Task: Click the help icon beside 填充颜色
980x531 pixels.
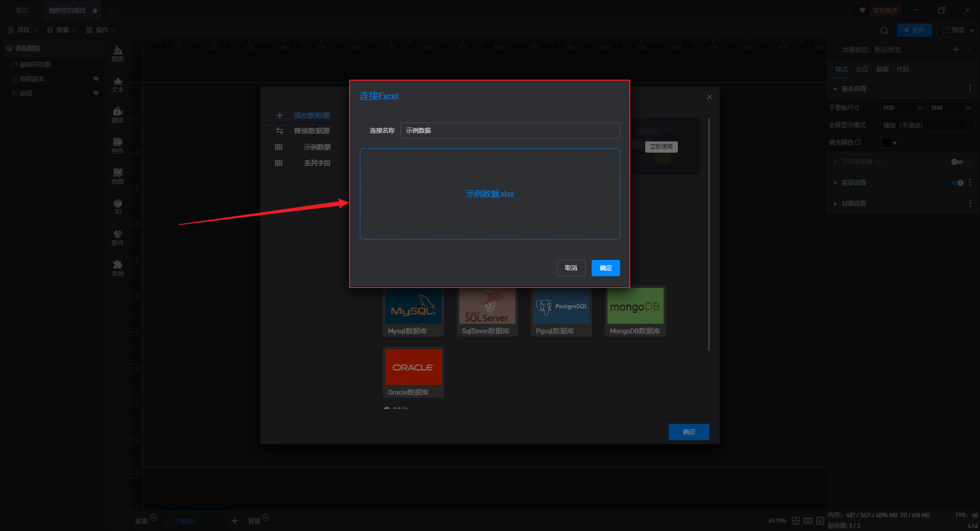Action: click(x=858, y=142)
